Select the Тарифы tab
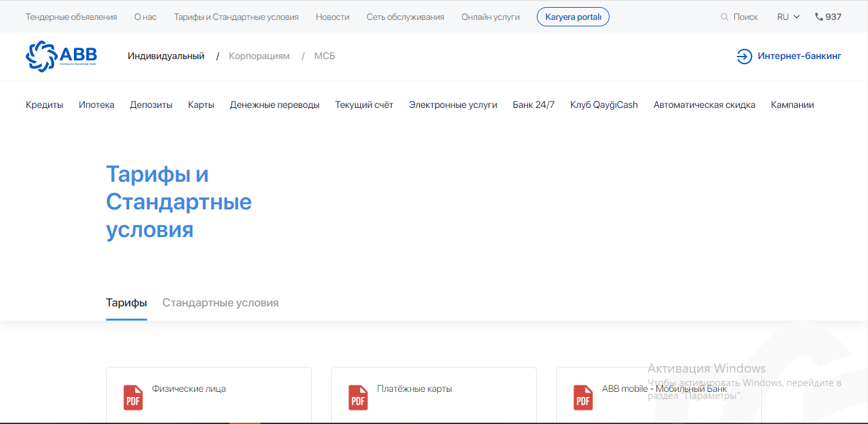This screenshot has height=424, width=868. coord(126,303)
